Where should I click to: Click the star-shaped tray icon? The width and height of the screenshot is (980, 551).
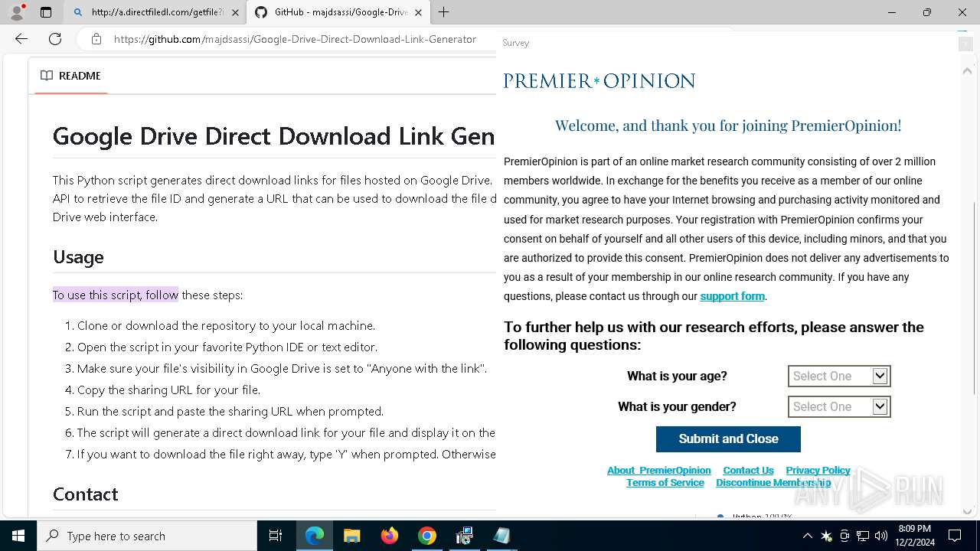coord(826,536)
